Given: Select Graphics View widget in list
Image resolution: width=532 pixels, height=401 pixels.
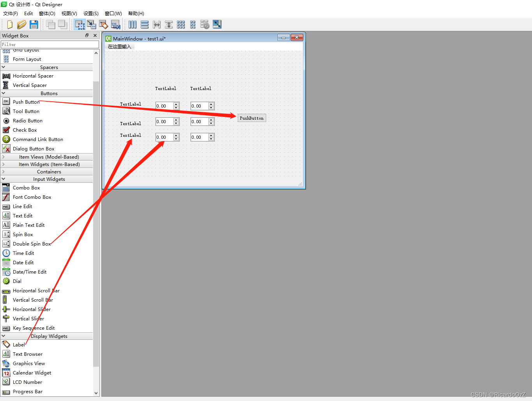Looking at the screenshot, I should click(x=29, y=364).
